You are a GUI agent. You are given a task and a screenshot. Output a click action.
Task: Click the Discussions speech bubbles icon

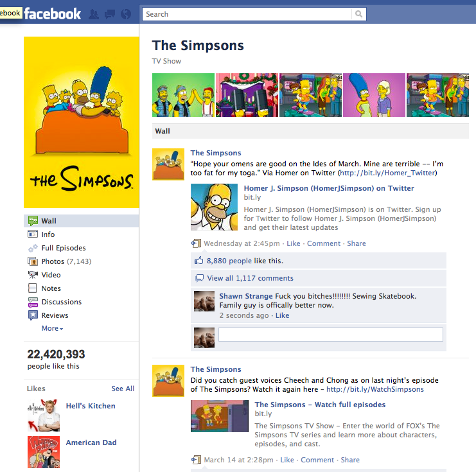coord(33,302)
